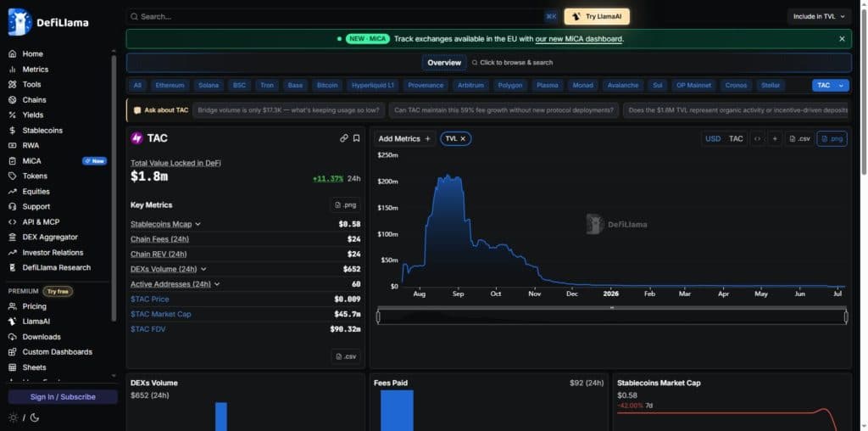
Task: Open Equities in sidebar
Action: click(x=36, y=191)
